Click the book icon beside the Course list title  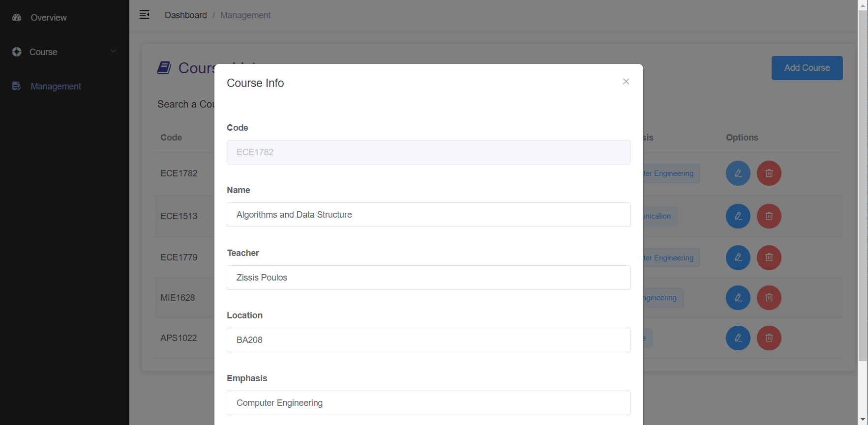click(x=164, y=68)
